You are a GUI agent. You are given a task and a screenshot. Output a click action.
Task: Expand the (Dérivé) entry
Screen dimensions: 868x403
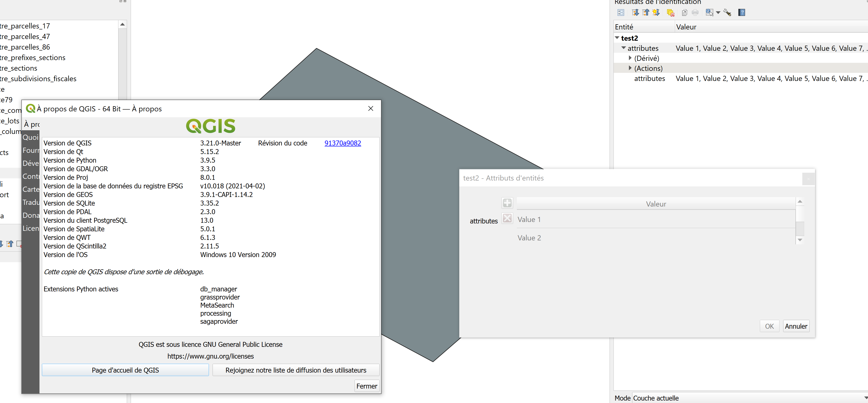[630, 58]
